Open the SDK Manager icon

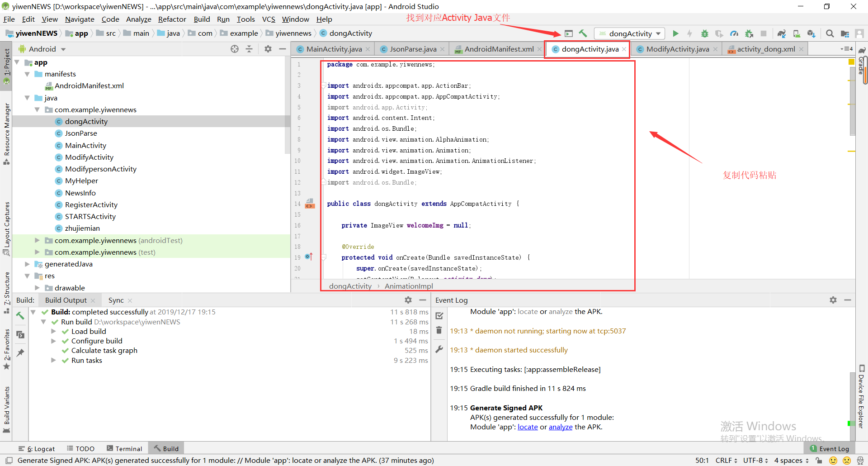click(x=811, y=33)
